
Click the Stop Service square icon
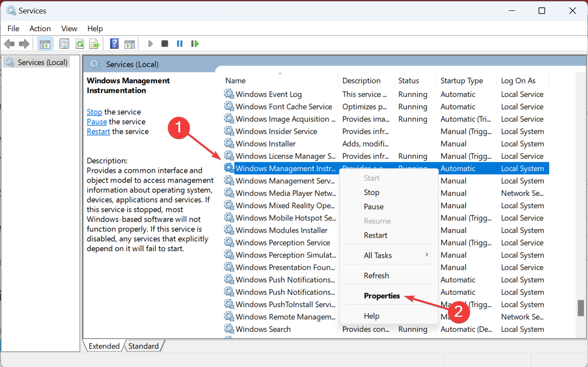pos(165,44)
